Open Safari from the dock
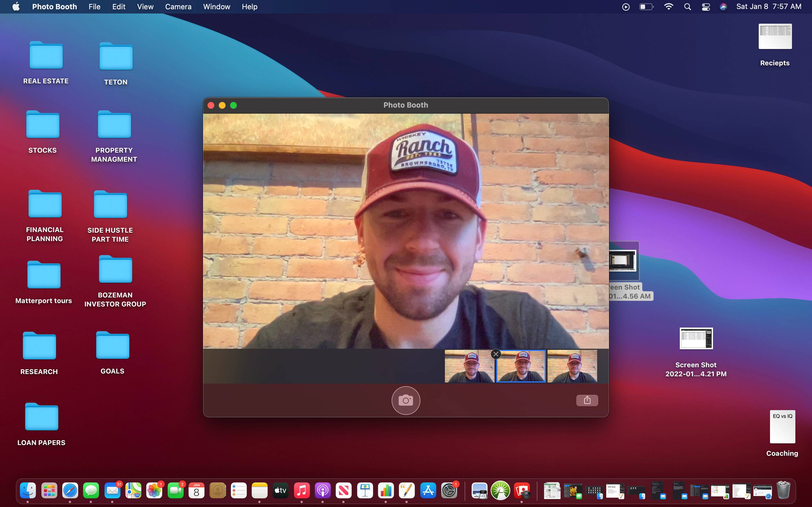 tap(70, 491)
